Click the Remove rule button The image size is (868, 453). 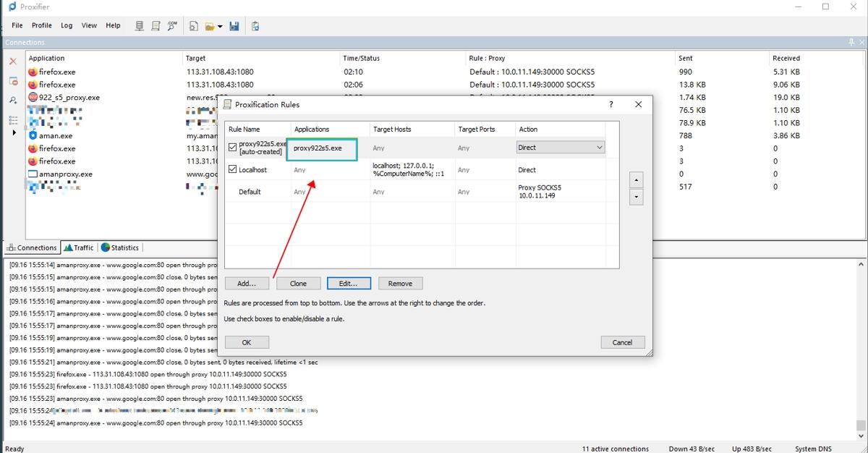pyautogui.click(x=400, y=283)
